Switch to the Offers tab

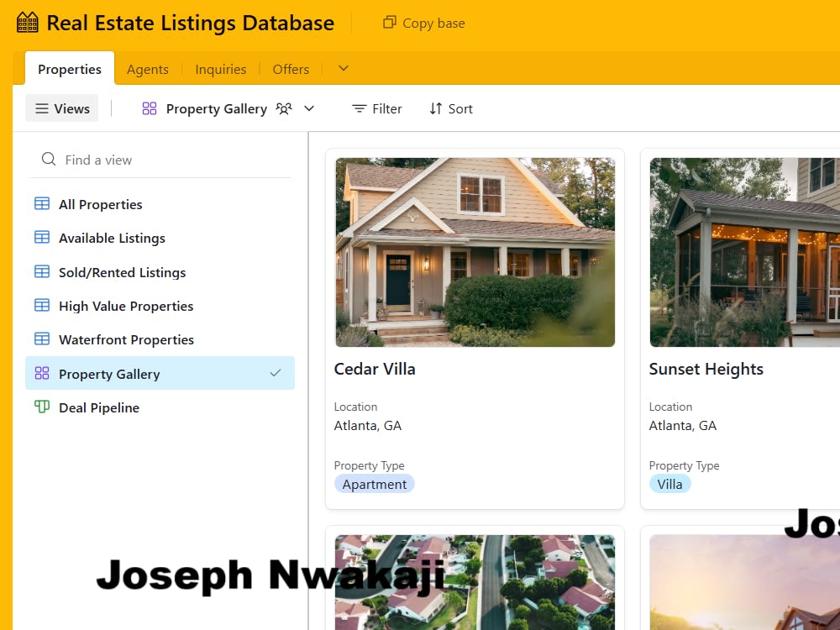click(291, 69)
